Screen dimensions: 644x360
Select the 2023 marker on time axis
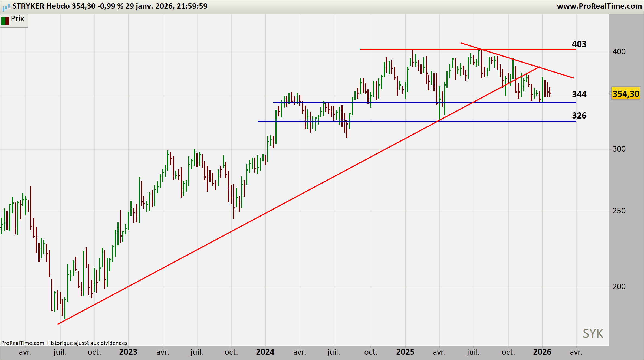128,352
